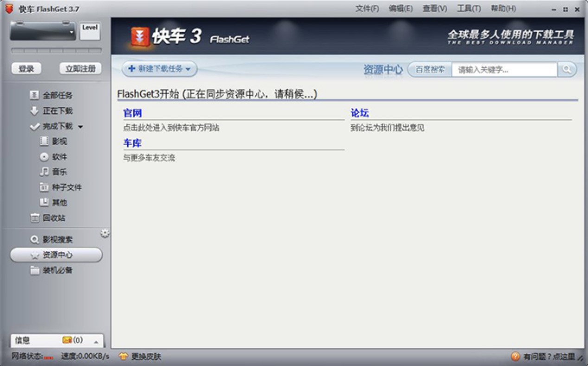Open the 影视 video category

click(x=44, y=141)
